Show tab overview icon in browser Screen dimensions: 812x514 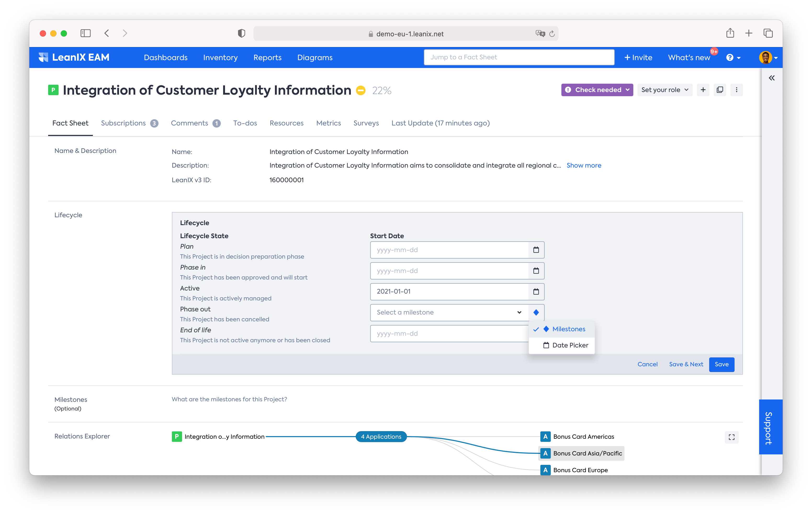(768, 33)
